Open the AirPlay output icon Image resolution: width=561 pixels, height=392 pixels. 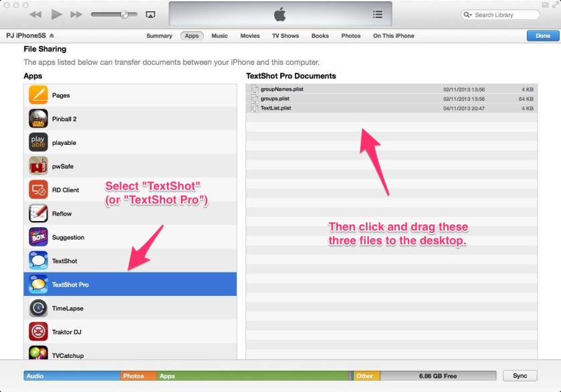coord(150,15)
